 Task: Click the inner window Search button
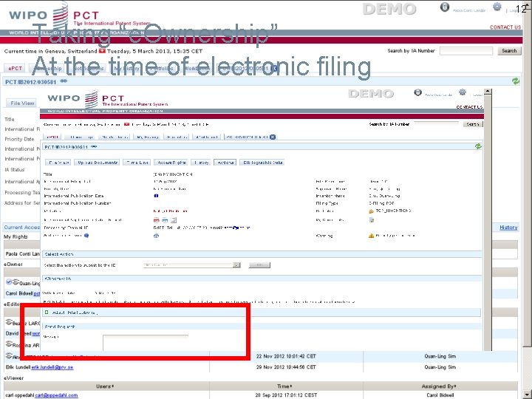pos(473,124)
